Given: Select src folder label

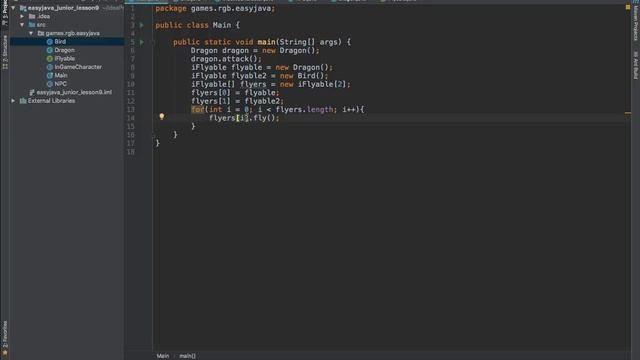Looking at the screenshot, I should click(x=41, y=25).
